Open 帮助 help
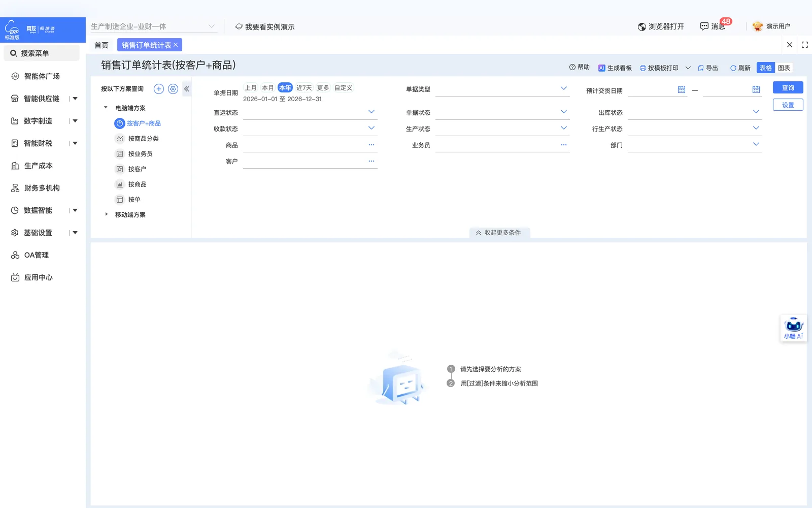This screenshot has height=508, width=812. click(x=580, y=67)
